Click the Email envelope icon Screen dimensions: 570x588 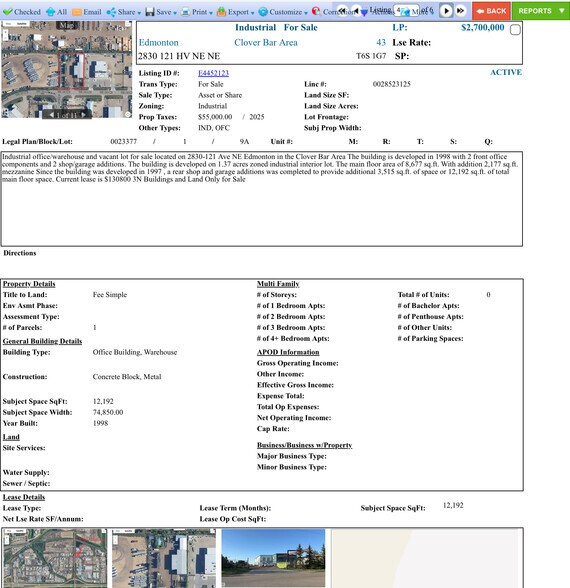77,12
